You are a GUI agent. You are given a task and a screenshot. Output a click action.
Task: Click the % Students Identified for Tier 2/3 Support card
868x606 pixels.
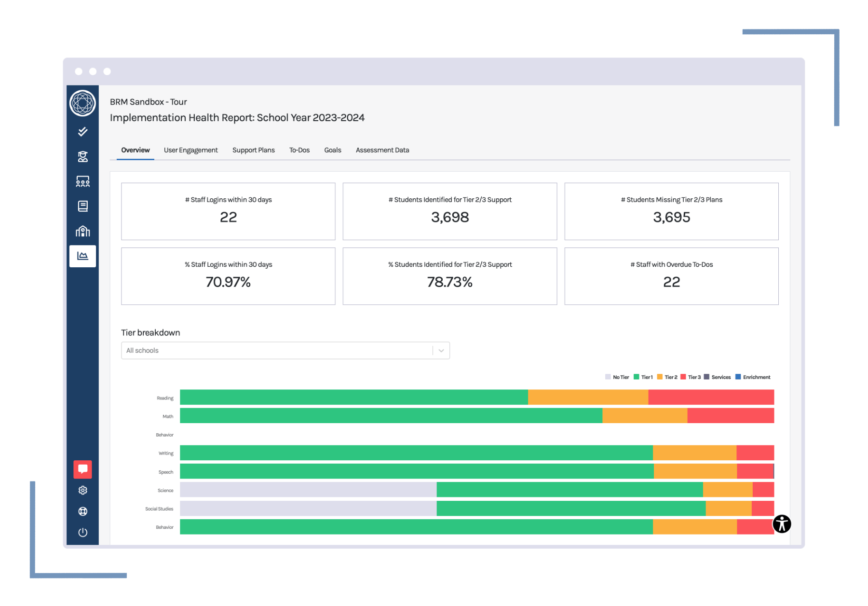450,276
